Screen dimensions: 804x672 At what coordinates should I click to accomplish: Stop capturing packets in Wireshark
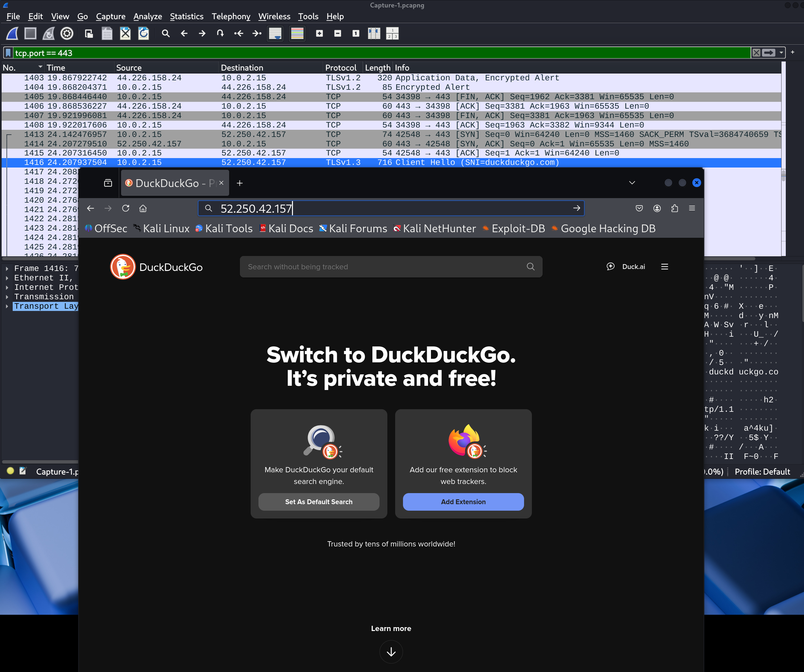tap(30, 34)
